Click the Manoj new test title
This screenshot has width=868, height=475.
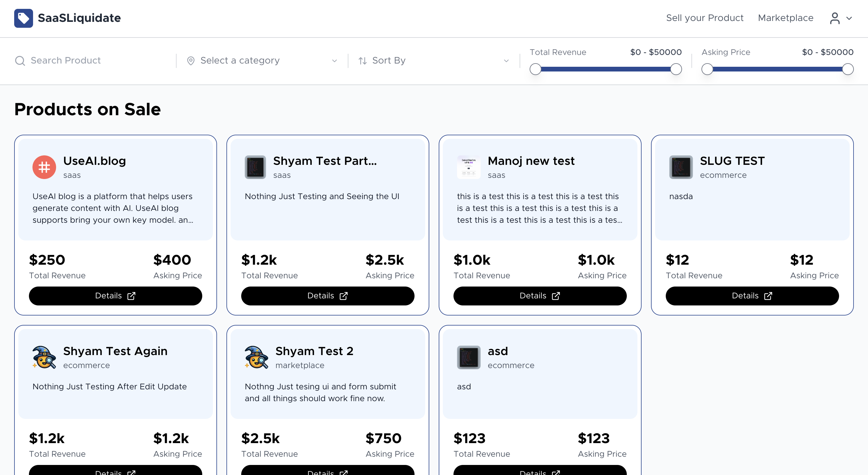coord(531,161)
